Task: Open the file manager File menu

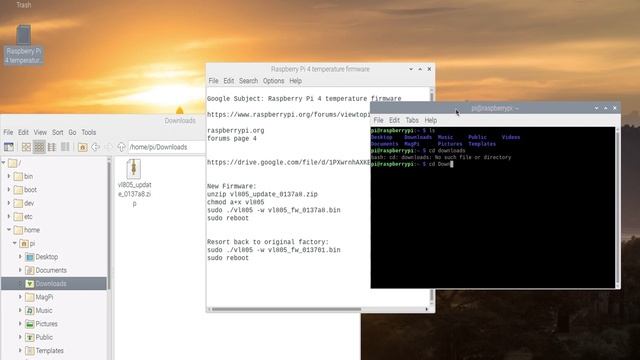Action: coord(8,132)
